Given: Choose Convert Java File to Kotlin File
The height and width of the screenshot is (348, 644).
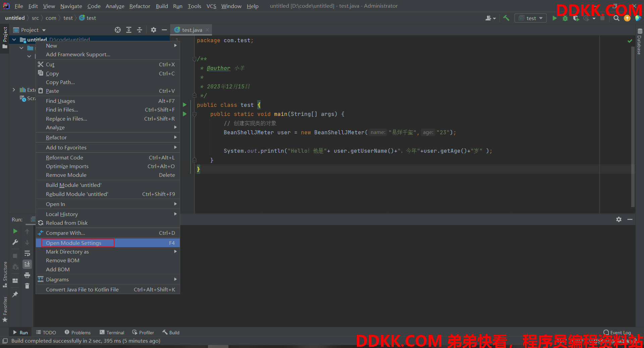Looking at the screenshot, I should click(x=108, y=289).
